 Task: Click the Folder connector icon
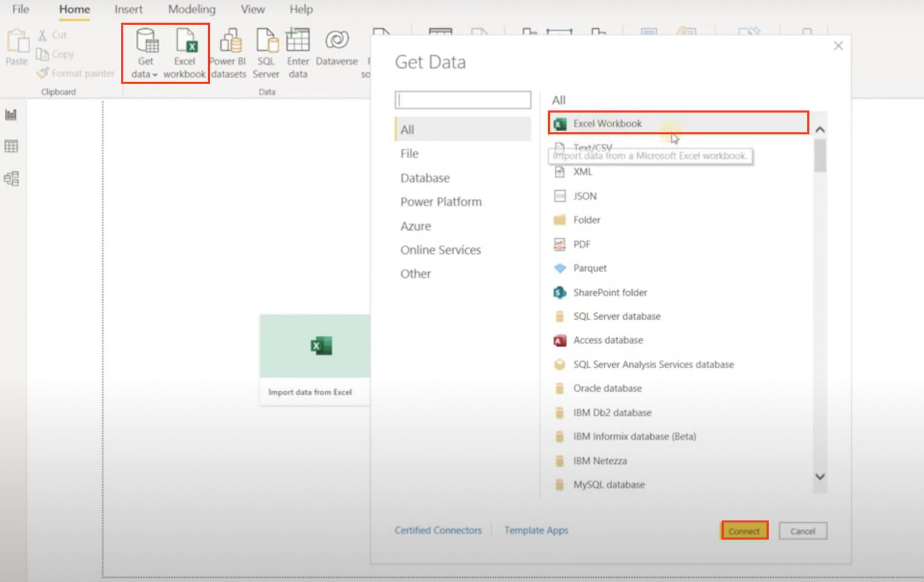click(x=559, y=220)
